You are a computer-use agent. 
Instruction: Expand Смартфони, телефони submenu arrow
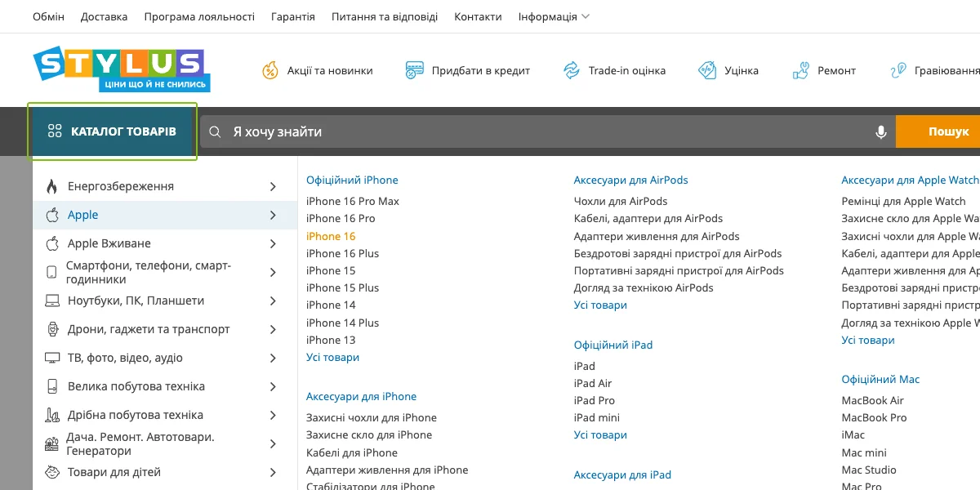pos(273,272)
